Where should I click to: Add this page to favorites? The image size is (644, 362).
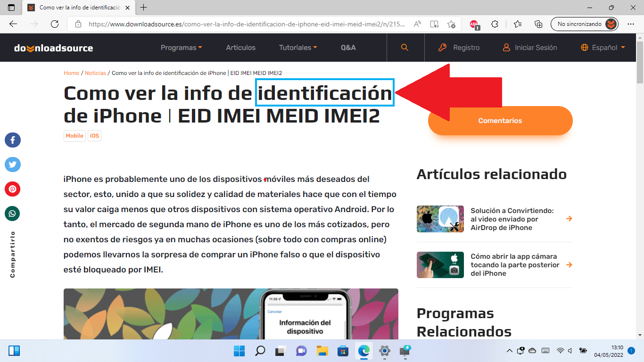[451, 24]
